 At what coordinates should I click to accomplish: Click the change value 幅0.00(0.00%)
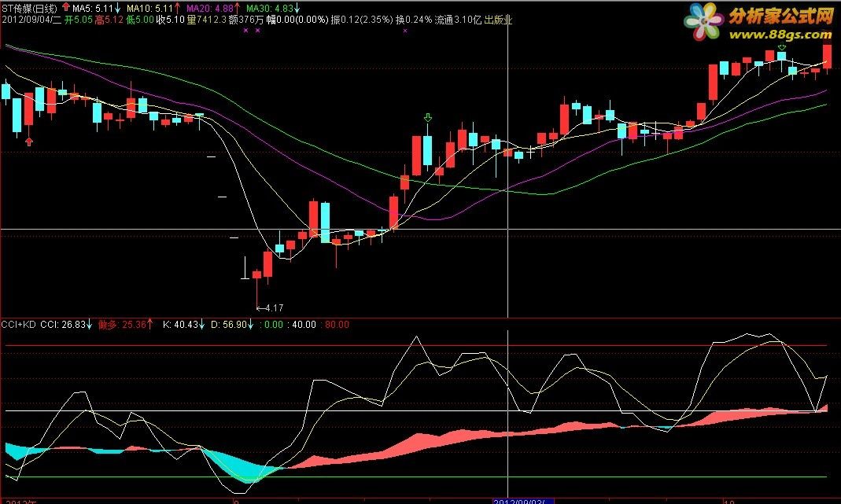[x=297, y=20]
